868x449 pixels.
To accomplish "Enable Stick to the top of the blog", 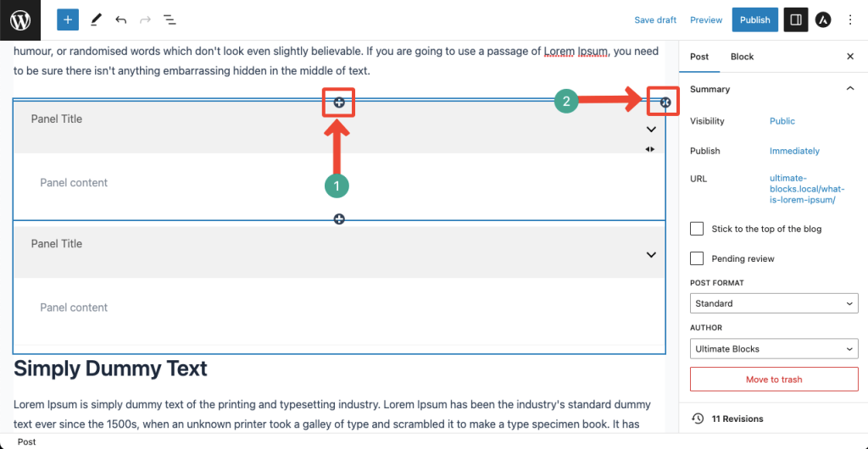I will point(697,229).
